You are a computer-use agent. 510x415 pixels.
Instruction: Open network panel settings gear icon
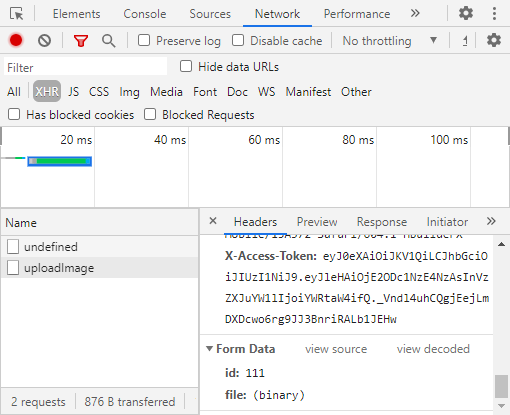tap(494, 40)
